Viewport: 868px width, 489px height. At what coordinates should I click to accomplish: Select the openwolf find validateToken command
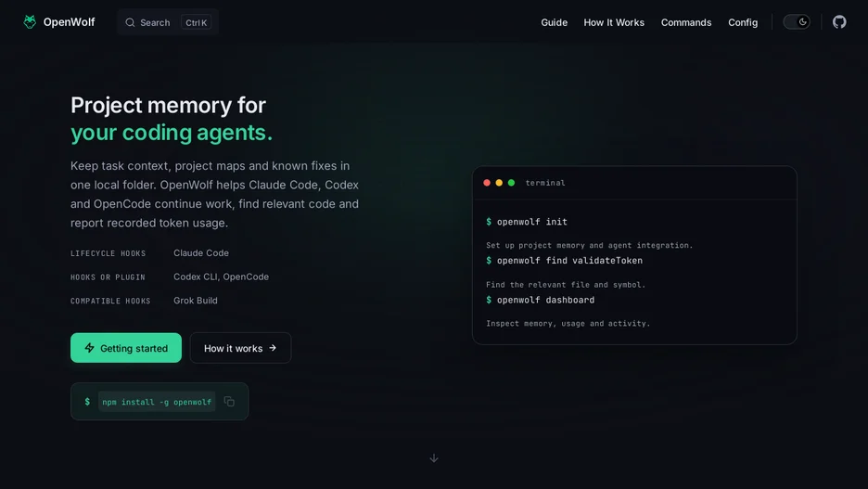click(569, 261)
